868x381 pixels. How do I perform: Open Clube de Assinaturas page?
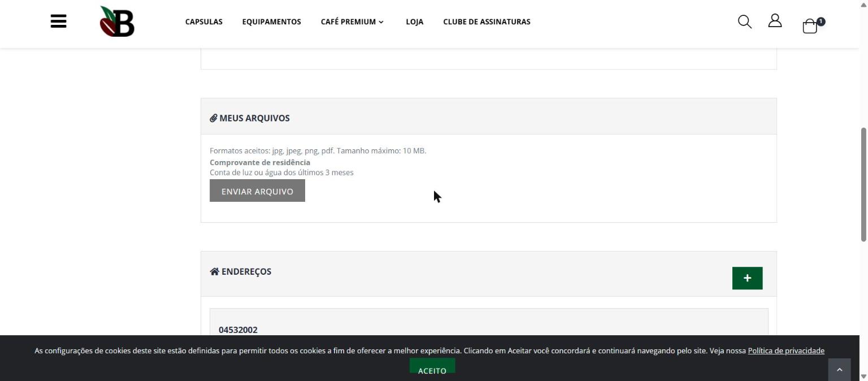coord(487,21)
